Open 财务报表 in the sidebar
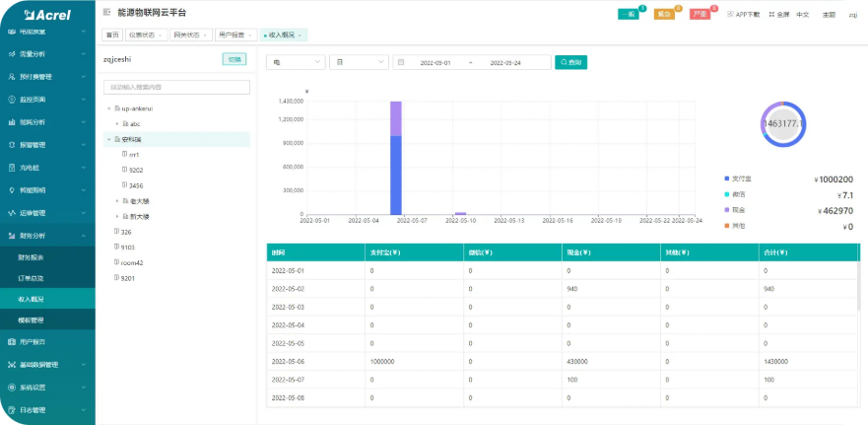Viewport: 868px width, 425px height. (x=31, y=257)
